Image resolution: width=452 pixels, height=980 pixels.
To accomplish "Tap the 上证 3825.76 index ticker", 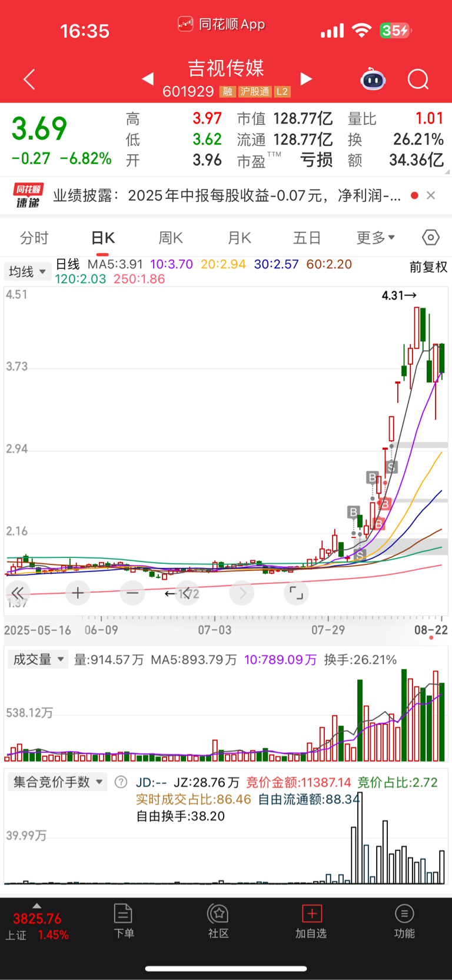I will 36,926.
